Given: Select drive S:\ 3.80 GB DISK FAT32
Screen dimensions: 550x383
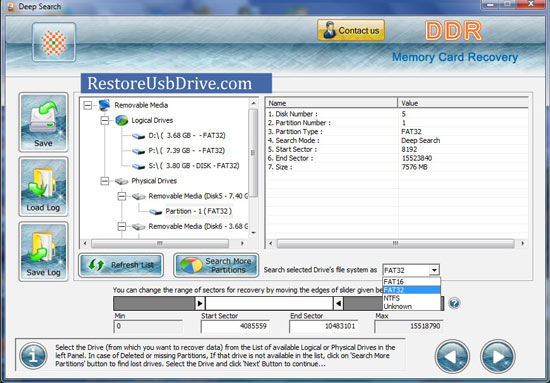Looking at the screenshot, I should click(x=194, y=166).
